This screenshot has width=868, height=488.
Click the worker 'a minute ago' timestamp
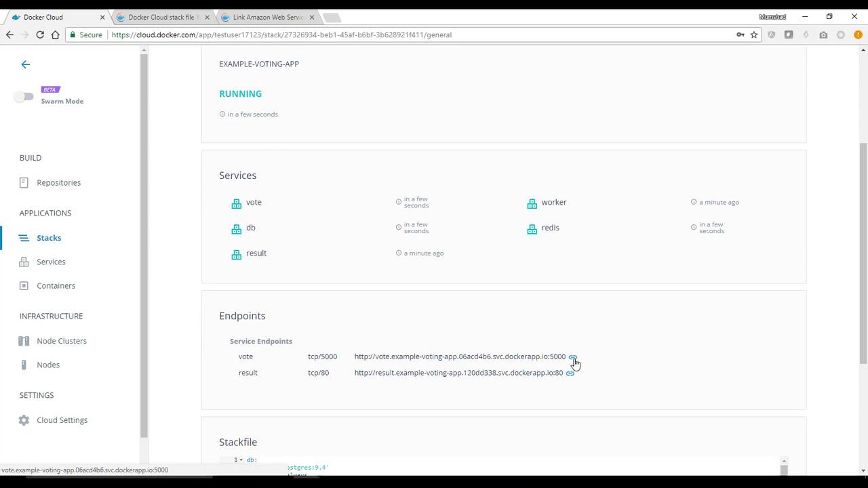coord(719,202)
